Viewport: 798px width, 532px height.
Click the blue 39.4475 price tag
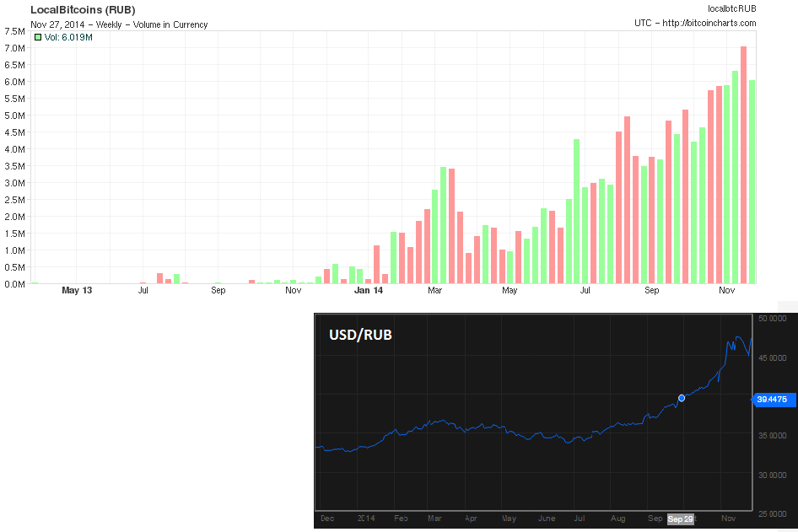[773, 400]
